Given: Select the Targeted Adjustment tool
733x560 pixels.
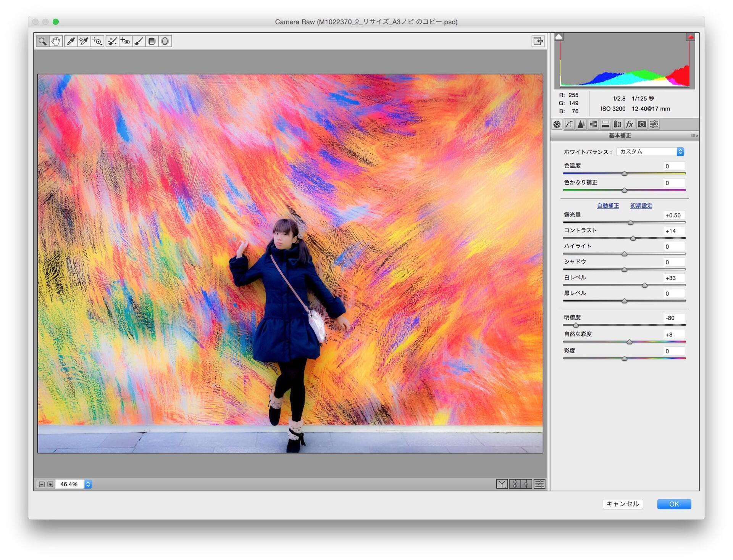Looking at the screenshot, I should click(97, 41).
